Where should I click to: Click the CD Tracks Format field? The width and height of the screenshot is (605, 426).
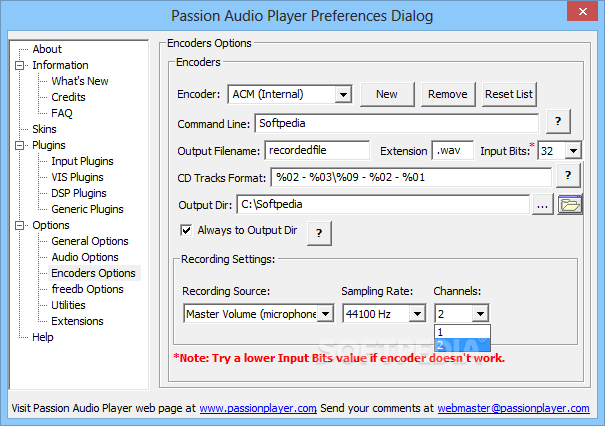(411, 178)
